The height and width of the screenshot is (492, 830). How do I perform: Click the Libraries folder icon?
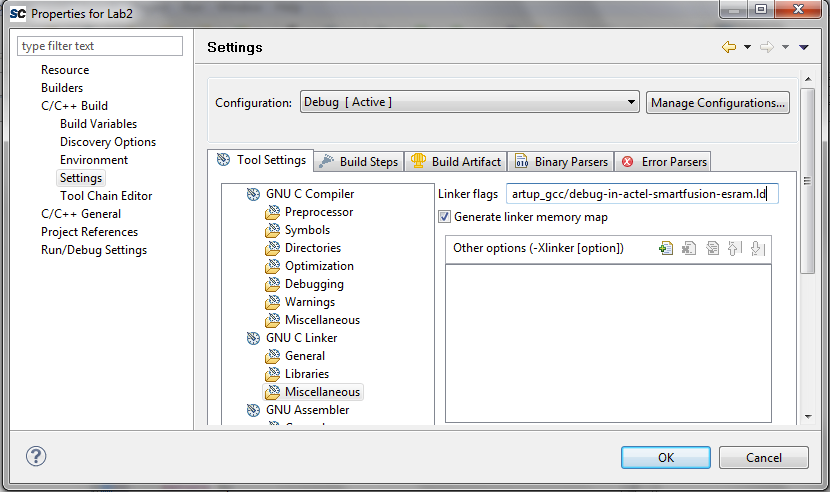pos(273,374)
